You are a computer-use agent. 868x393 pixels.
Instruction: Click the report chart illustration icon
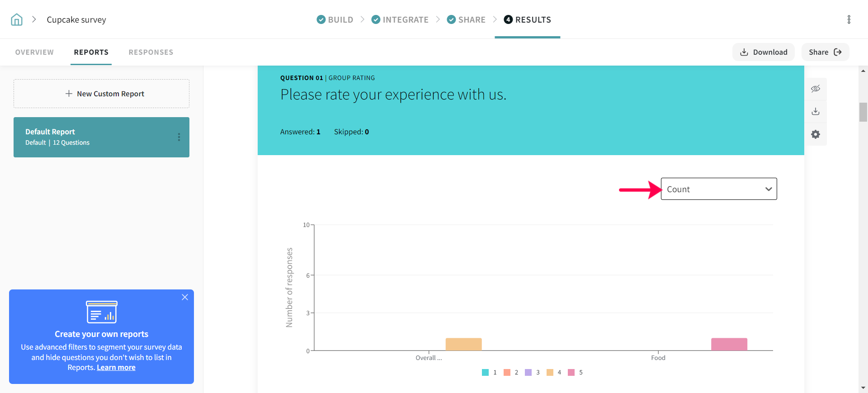coord(102,312)
